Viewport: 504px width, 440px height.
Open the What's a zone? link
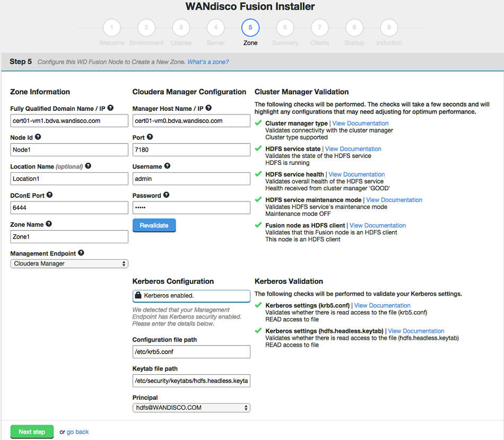coord(208,62)
